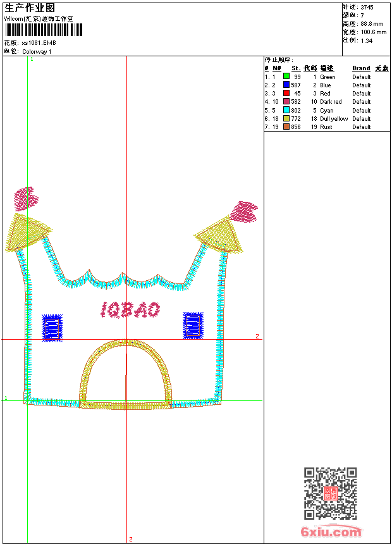Click the Green color swatch in stop sequence
This screenshot has height=544, width=392.
click(286, 77)
